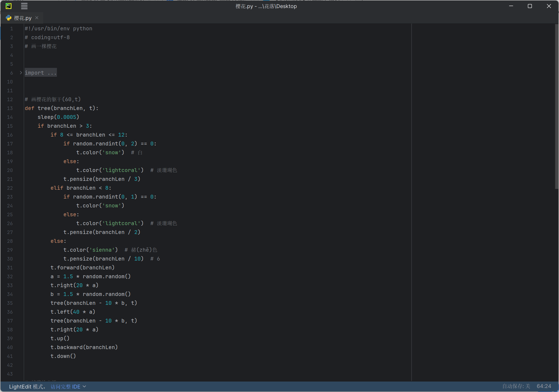Image resolution: width=559 pixels, height=392 pixels.
Task: Open dropdown arrow beside 访问完整 IDE
Action: 84,386
